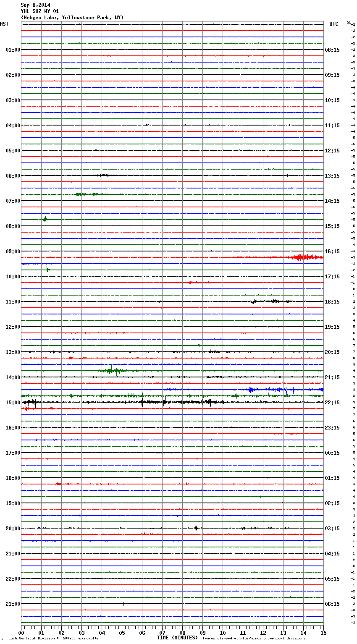
Task: Select the 02:00 MST time label
Action: 13,75
